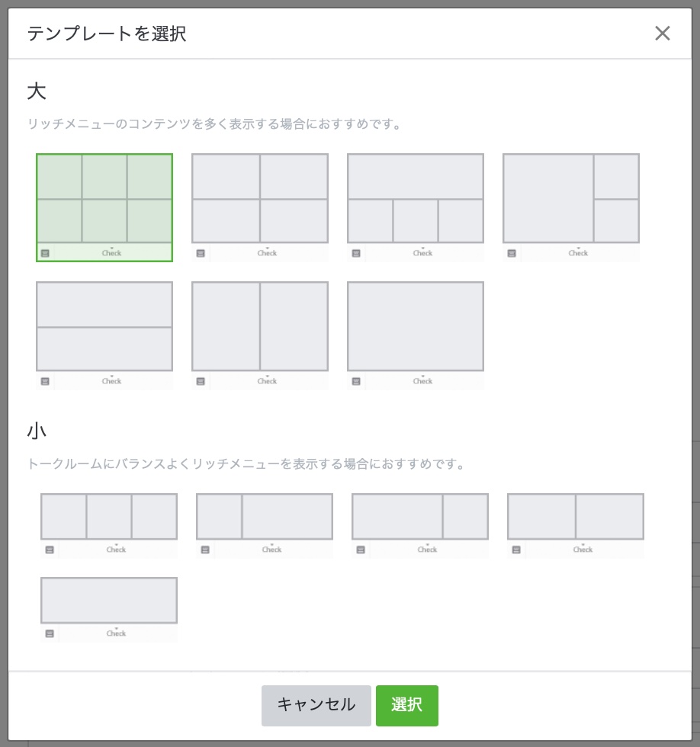700x747 pixels.
Task: Pick small template with narrow right cell
Action: [420, 517]
